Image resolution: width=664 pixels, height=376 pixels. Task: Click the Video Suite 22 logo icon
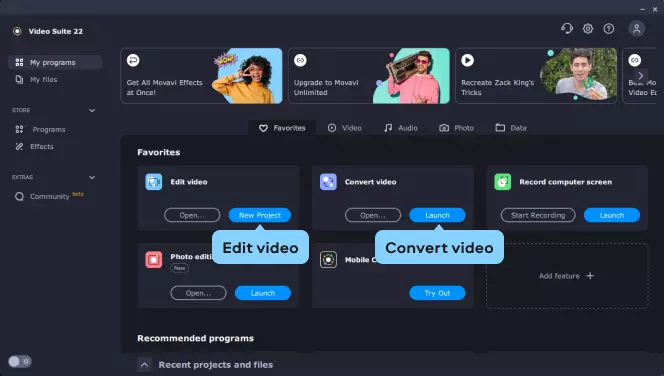pyautogui.click(x=17, y=31)
